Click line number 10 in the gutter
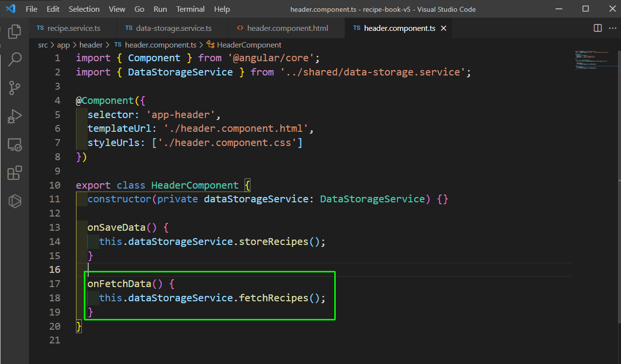 coord(55,185)
